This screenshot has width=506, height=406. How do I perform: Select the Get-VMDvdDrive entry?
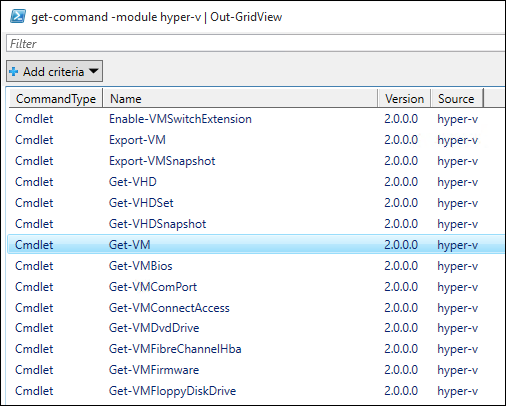(x=154, y=328)
